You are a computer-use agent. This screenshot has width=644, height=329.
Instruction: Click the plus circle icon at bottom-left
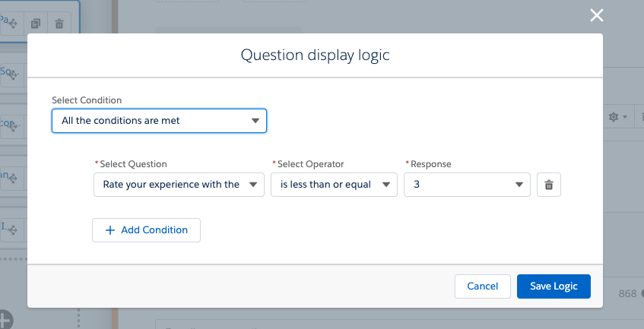coord(5,319)
